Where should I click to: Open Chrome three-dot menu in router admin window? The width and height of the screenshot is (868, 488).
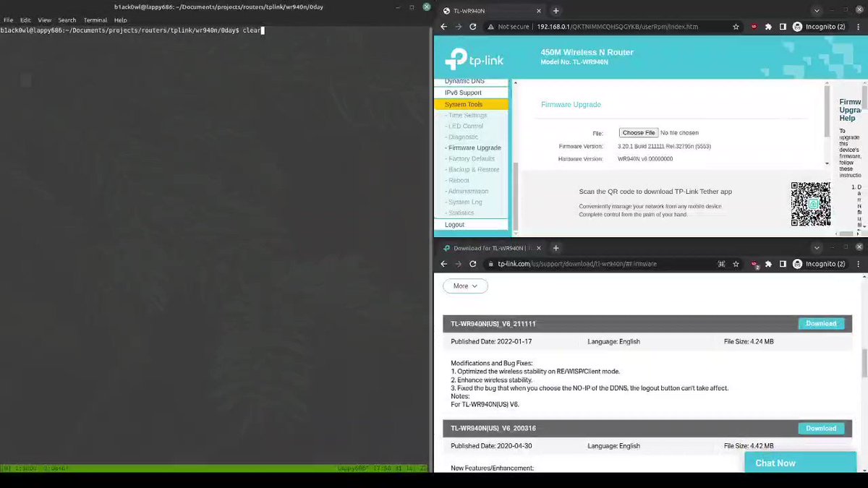[x=859, y=27]
